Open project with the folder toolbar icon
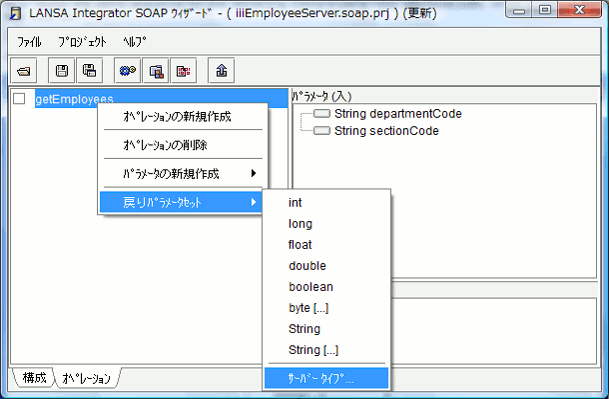Image resolution: width=609 pixels, height=399 pixels. coord(24,71)
